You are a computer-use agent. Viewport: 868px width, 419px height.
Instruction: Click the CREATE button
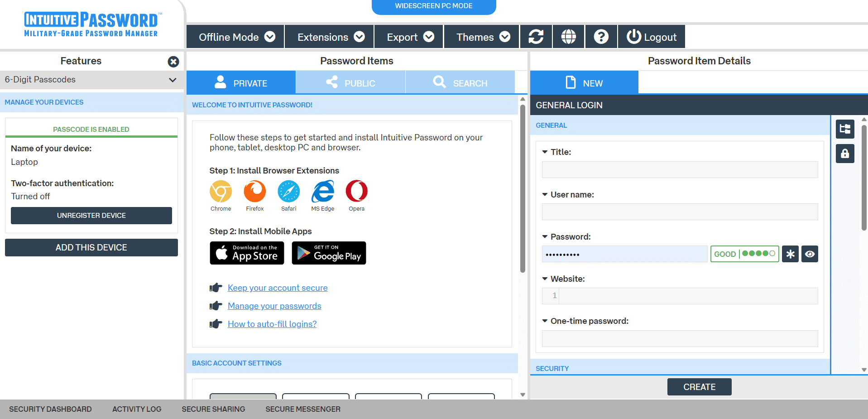[700, 387]
